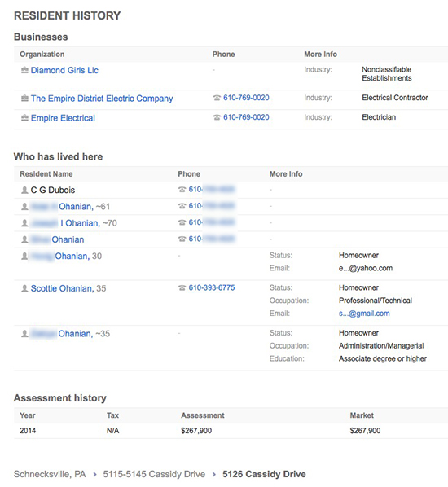448x487 pixels.
Task: Click person icon beside C G Dubois
Action: (x=24, y=190)
